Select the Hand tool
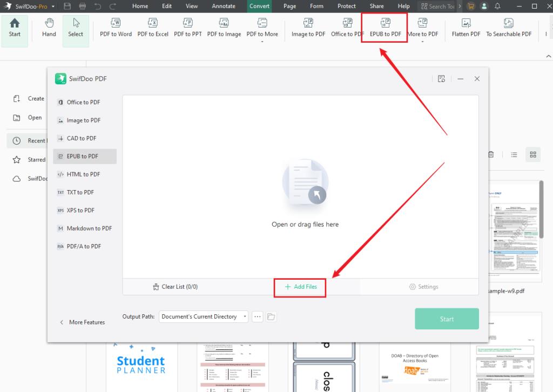 49,28
